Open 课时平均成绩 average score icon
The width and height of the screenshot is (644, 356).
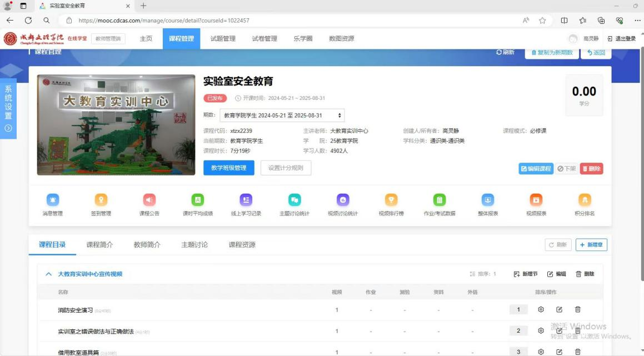pyautogui.click(x=198, y=200)
